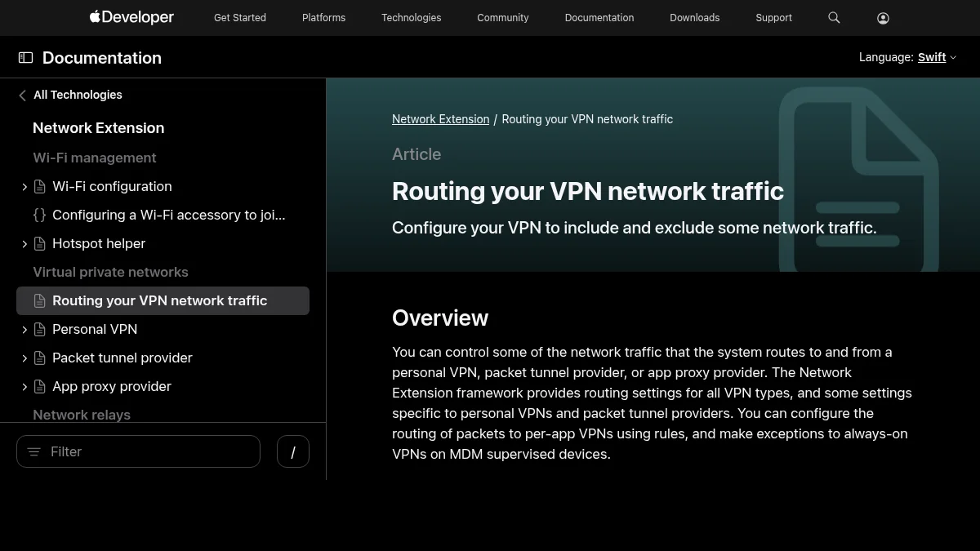The height and width of the screenshot is (551, 980).
Task: Click the Wi-Fi management section label
Action: coord(95,158)
